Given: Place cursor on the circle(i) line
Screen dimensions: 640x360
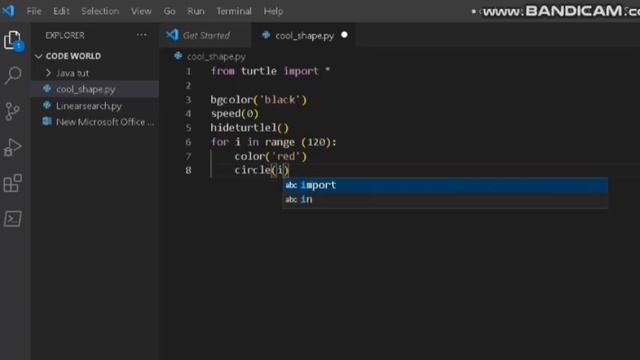Looking at the screenshot, I should (262, 170).
